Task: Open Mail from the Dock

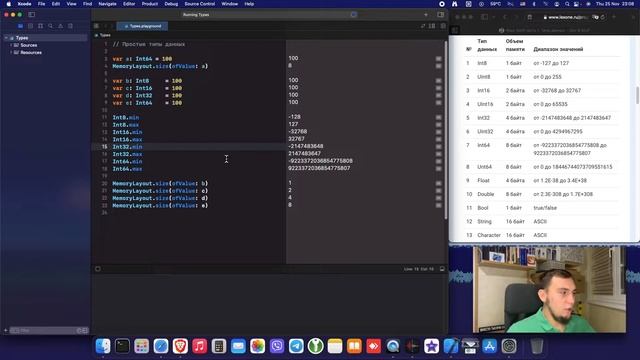Action: tap(238, 346)
